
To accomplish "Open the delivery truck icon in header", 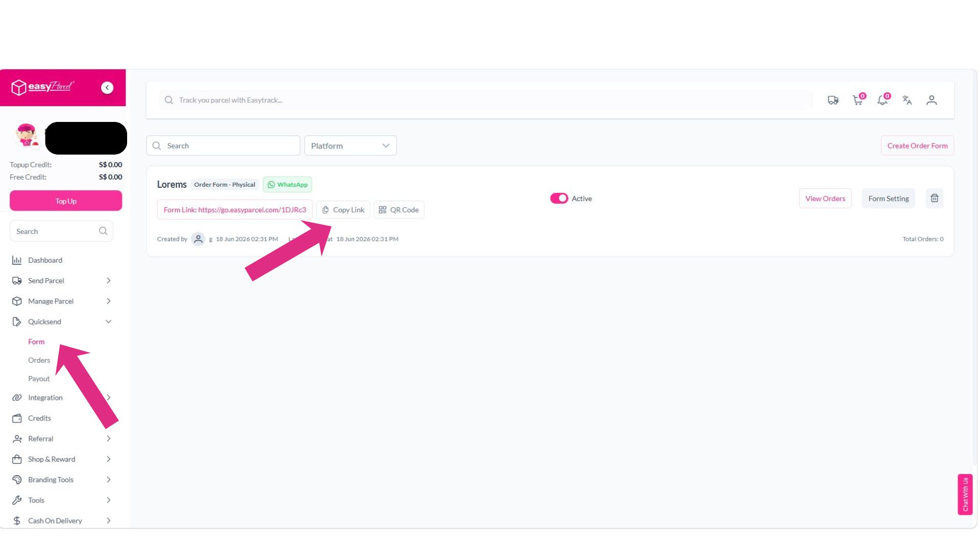I will pos(833,100).
